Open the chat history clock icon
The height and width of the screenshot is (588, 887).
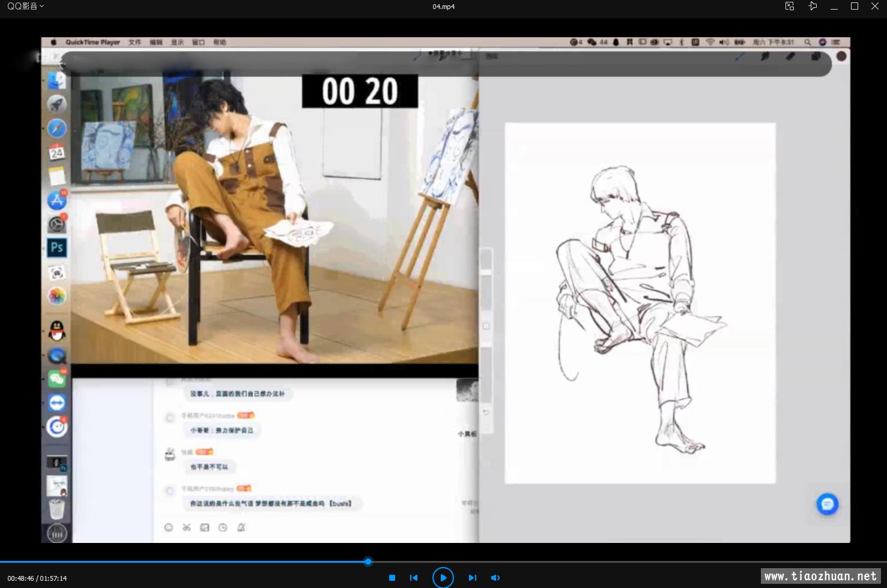223,527
